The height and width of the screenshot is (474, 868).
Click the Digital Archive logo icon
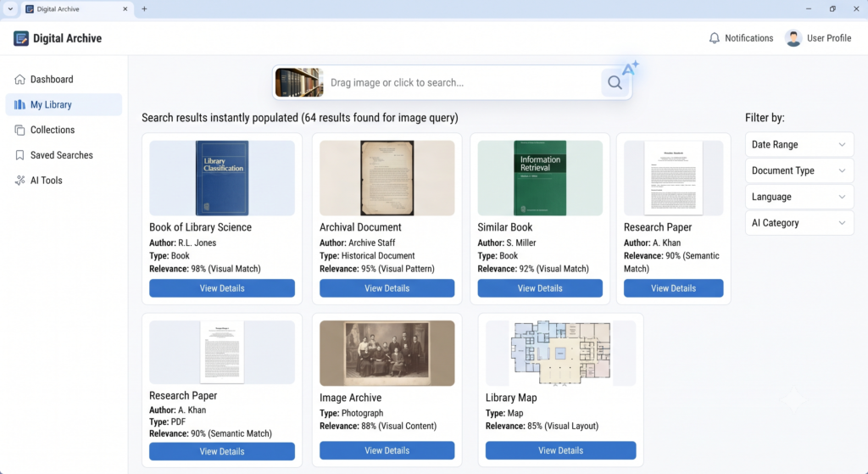click(21, 38)
